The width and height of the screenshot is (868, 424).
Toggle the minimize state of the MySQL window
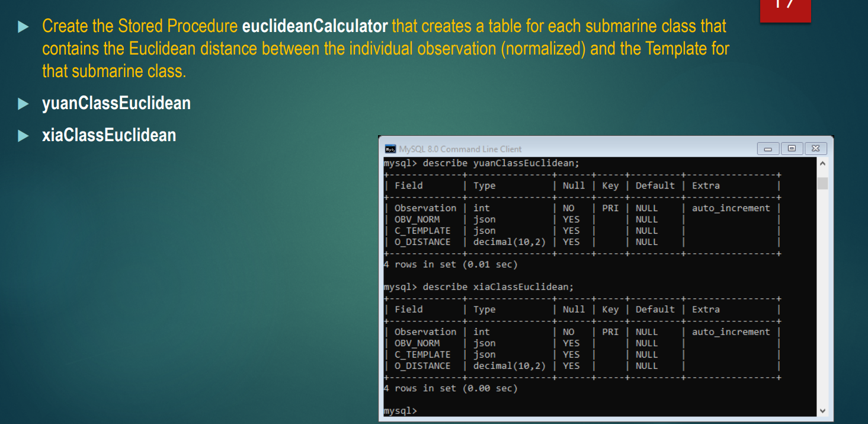[x=768, y=148]
